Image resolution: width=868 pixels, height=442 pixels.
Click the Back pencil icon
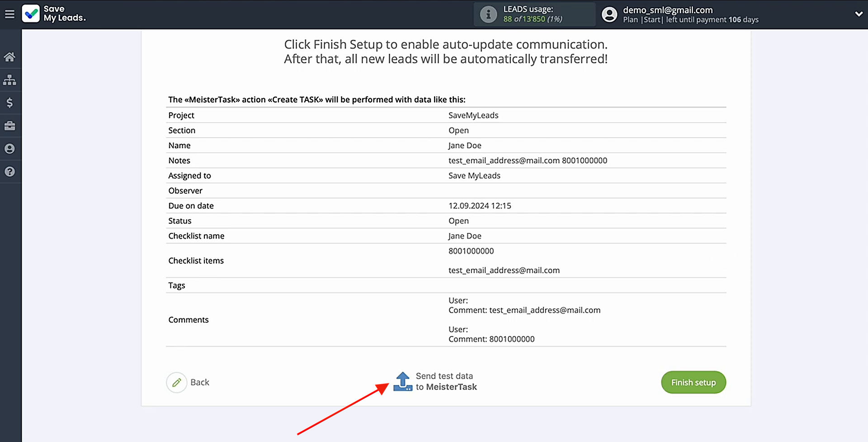point(176,383)
